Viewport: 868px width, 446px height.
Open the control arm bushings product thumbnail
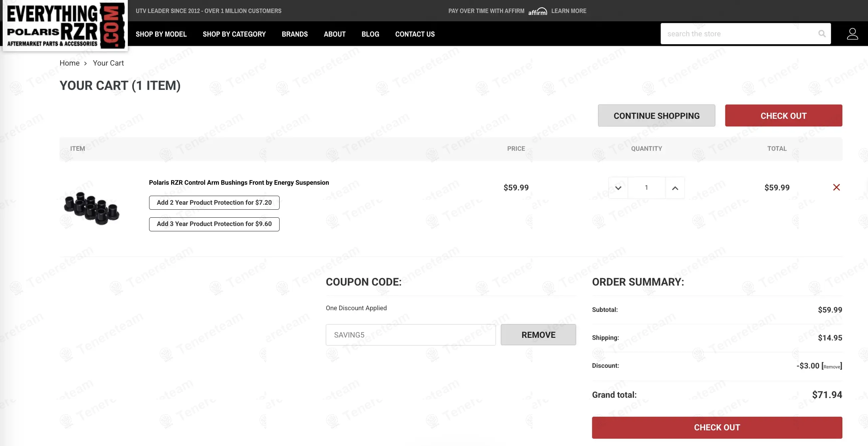pos(92,208)
